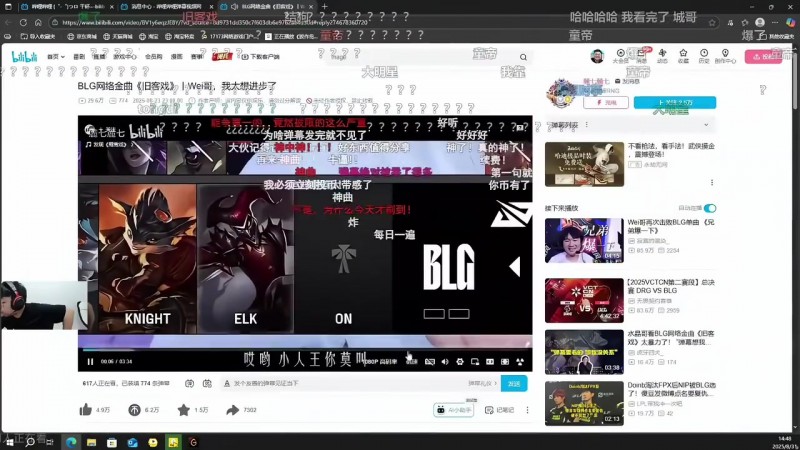
Task: Open 记笔记 notes button
Action: tap(499, 410)
